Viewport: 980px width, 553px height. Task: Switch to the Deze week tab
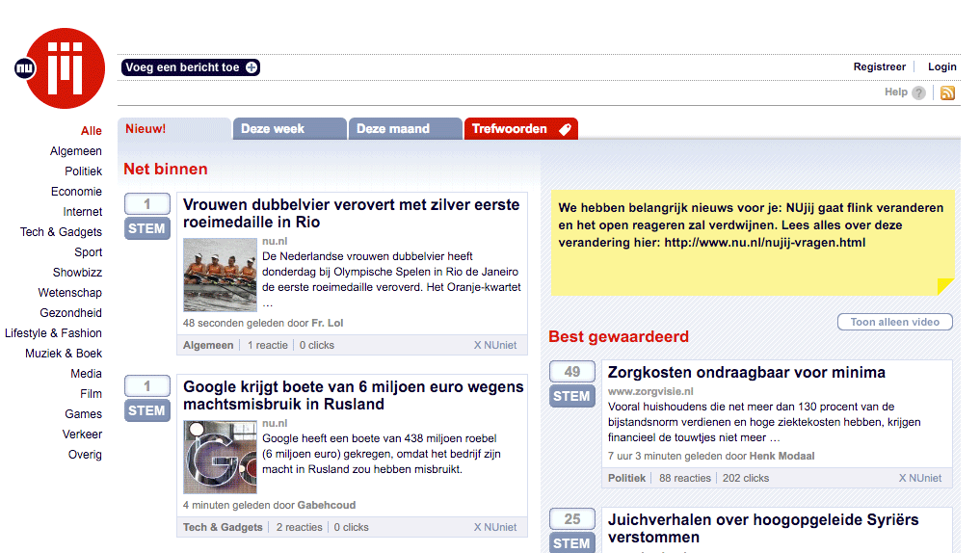pos(288,129)
